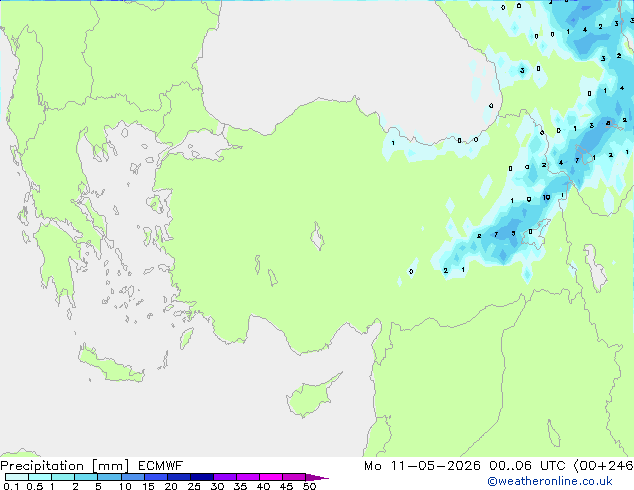The height and width of the screenshot is (490, 634).
Task: Click the legend label '50'
Action: tap(309, 486)
